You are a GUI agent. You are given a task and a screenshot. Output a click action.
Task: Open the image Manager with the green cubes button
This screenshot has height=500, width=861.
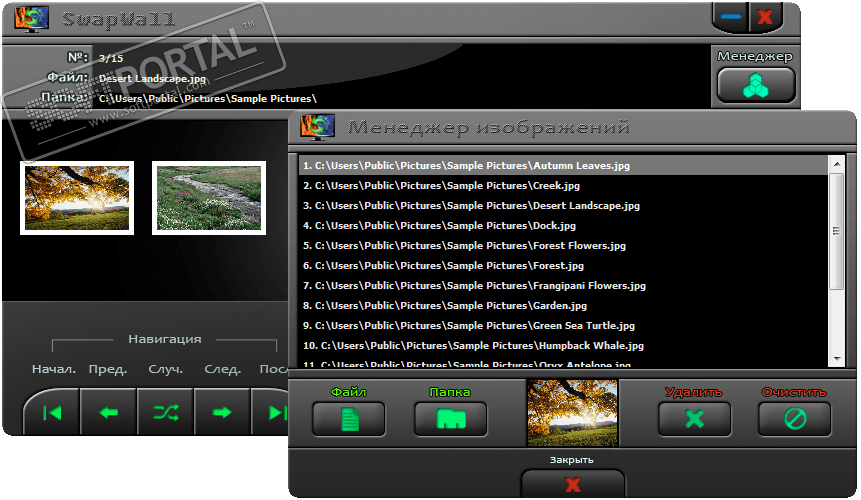click(756, 85)
